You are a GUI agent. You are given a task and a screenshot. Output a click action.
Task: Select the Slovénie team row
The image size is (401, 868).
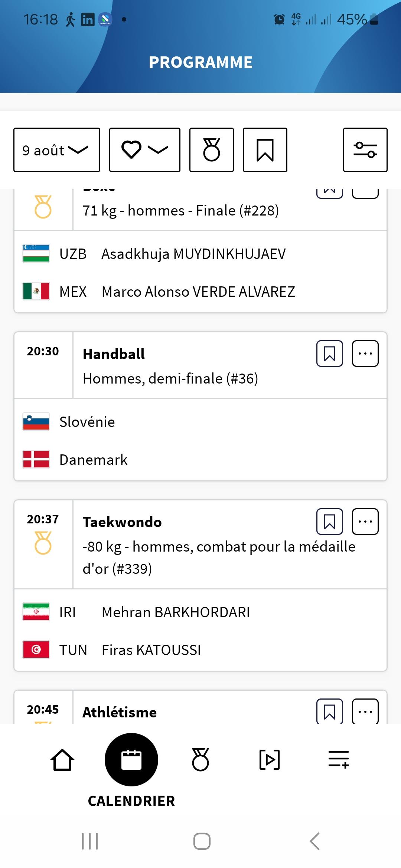pos(200,422)
